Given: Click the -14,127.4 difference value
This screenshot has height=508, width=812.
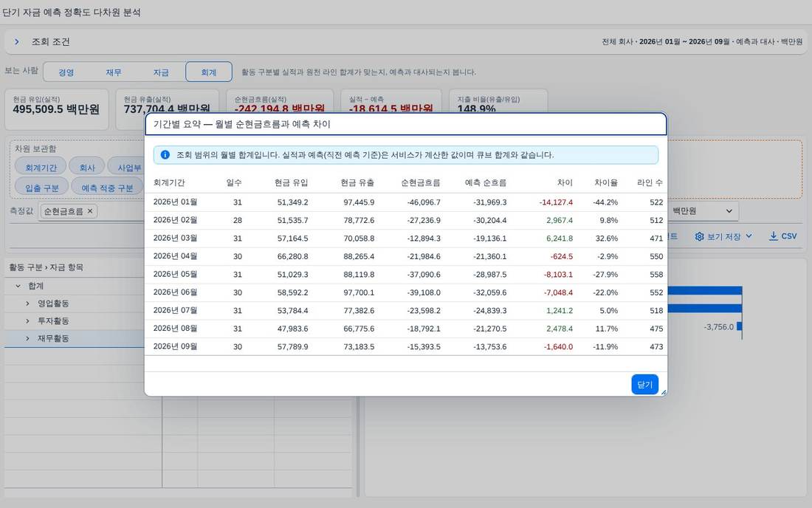Looking at the screenshot, I should pyautogui.click(x=556, y=202).
